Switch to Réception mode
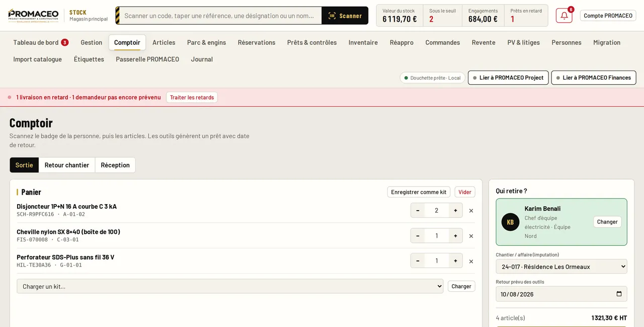Image resolution: width=644 pixels, height=327 pixels. click(x=115, y=165)
